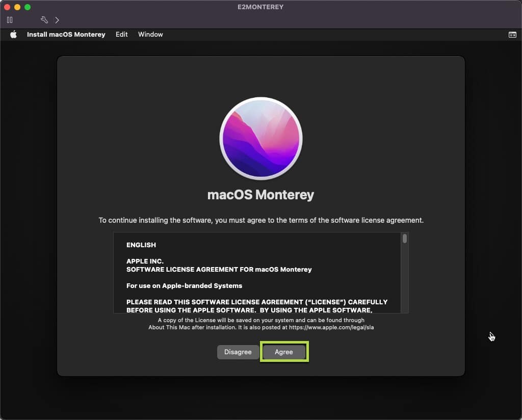
Task: Click the "macOS Monterey" heading text
Action: click(x=260, y=195)
